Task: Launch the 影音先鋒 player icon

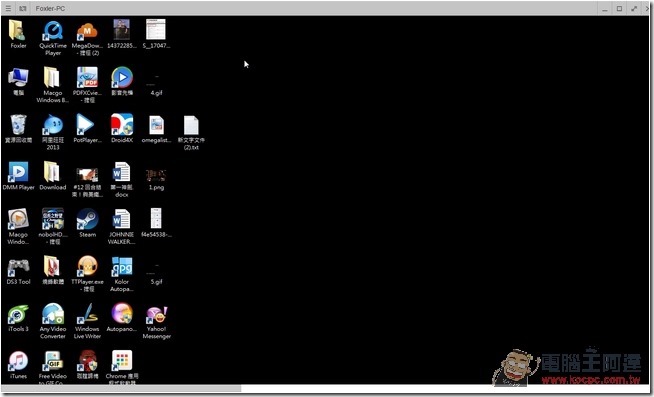Action: (122, 78)
